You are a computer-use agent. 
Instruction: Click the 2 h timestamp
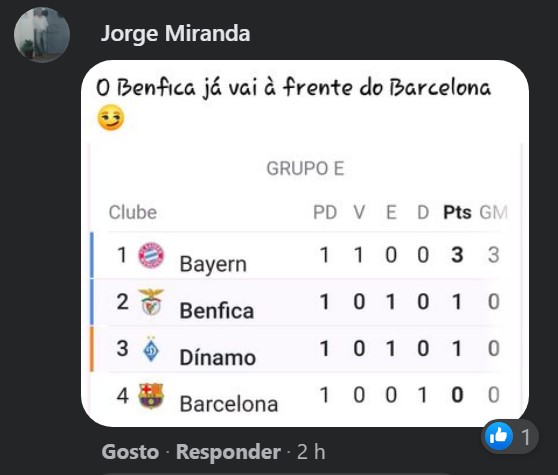(x=311, y=452)
